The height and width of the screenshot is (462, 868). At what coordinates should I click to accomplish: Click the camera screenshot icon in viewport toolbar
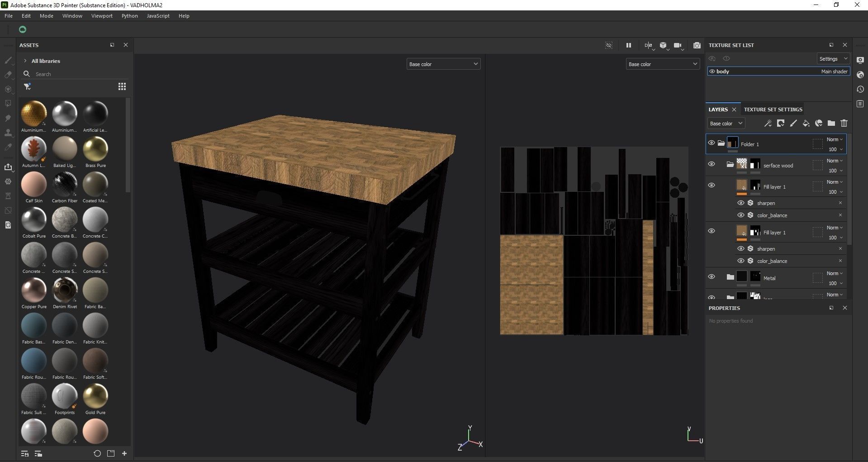point(697,45)
